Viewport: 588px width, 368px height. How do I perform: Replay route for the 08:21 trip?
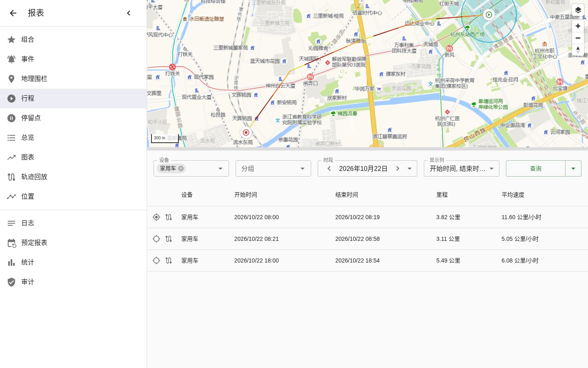[169, 239]
